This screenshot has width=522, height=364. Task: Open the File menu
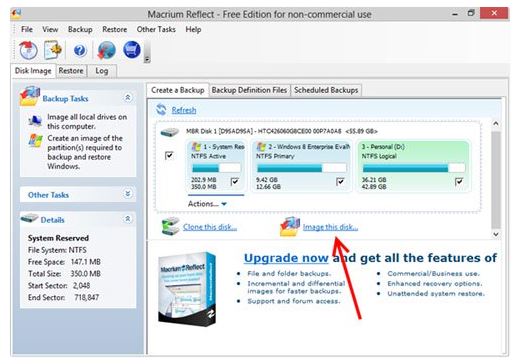pyautogui.click(x=27, y=29)
